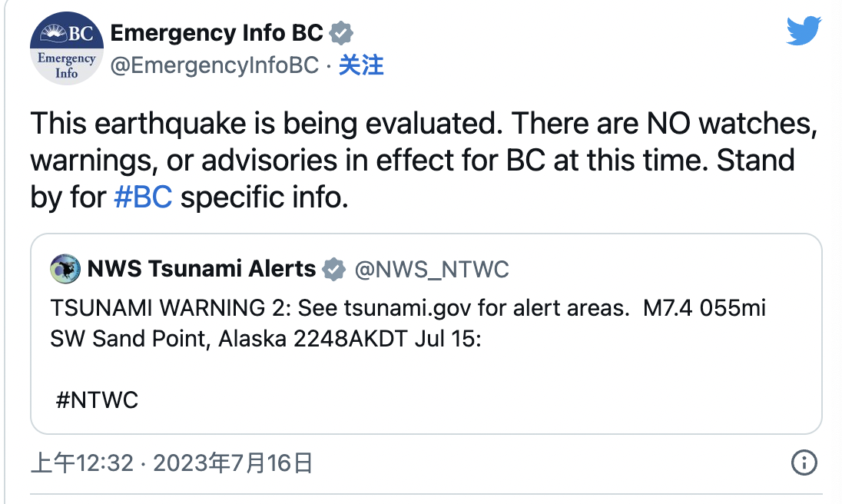
Task: Open the tweet info circle icon
Action: pyautogui.click(x=804, y=463)
